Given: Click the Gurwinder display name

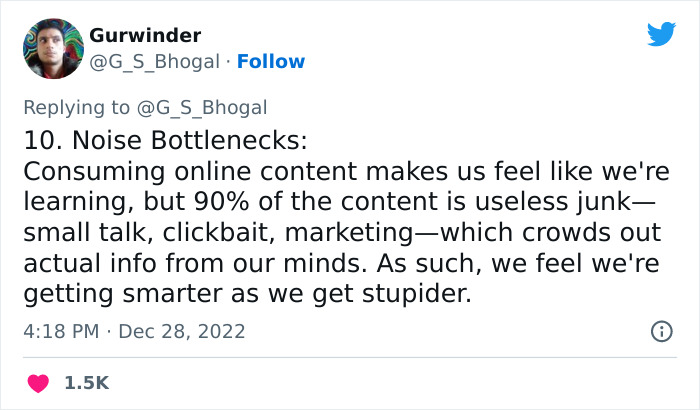Looking at the screenshot, I should pos(146,36).
